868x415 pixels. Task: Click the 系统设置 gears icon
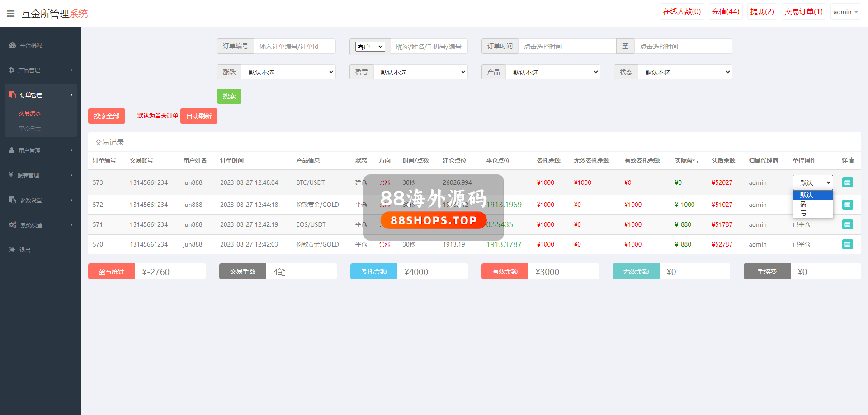tap(13, 225)
